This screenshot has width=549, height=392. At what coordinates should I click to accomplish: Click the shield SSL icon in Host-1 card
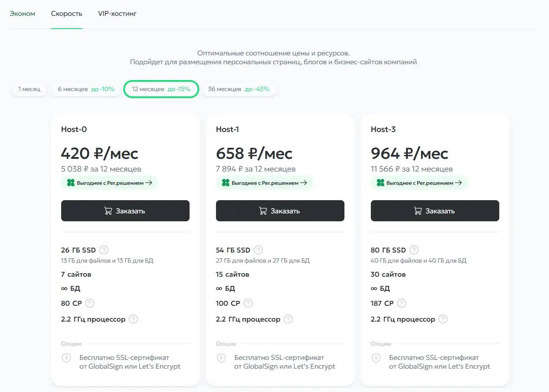(x=221, y=358)
